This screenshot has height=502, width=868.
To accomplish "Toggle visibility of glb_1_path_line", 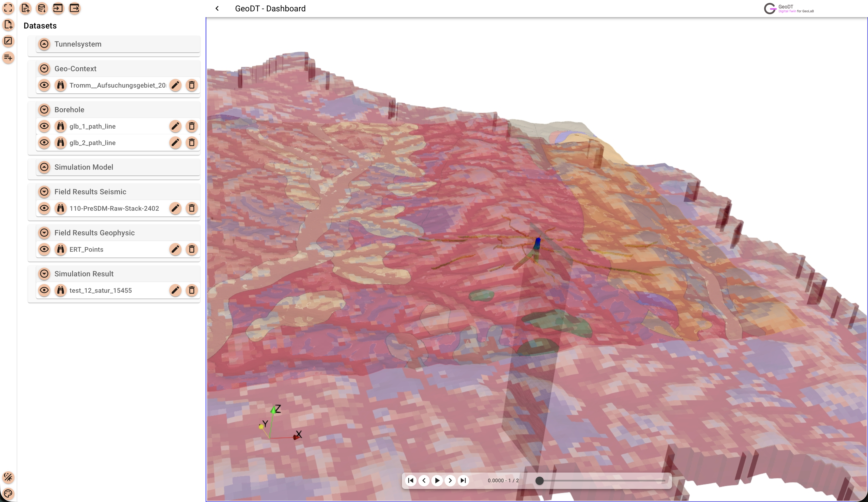I will pyautogui.click(x=44, y=126).
